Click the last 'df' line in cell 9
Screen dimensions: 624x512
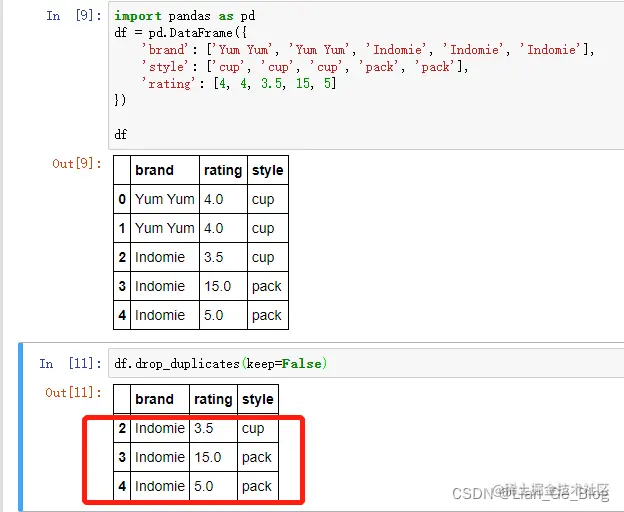coord(121,134)
